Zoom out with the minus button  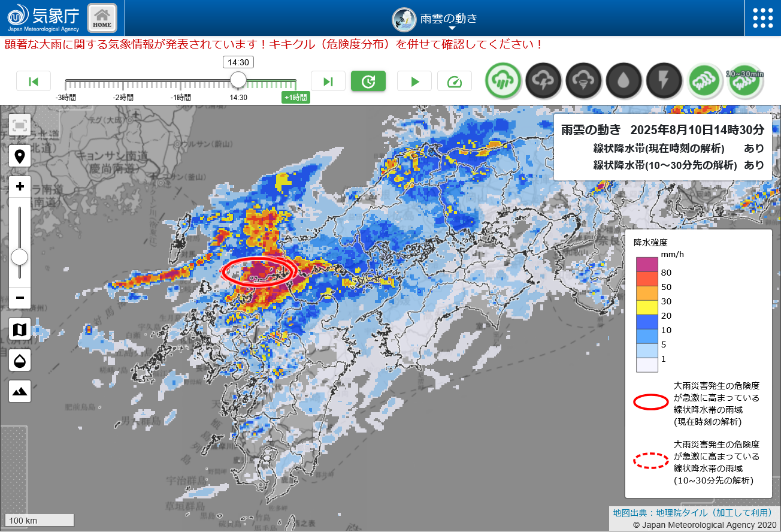[20, 298]
